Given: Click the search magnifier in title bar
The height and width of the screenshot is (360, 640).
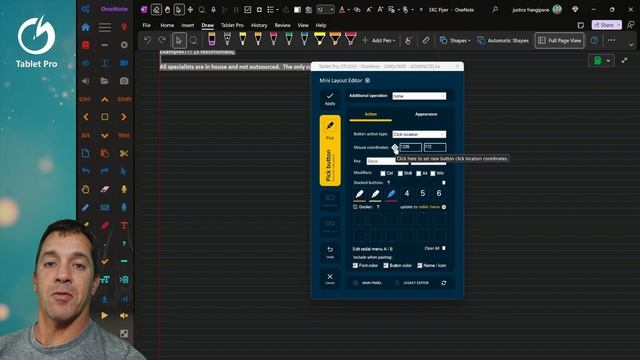Looking at the screenshot, I should (495, 9).
